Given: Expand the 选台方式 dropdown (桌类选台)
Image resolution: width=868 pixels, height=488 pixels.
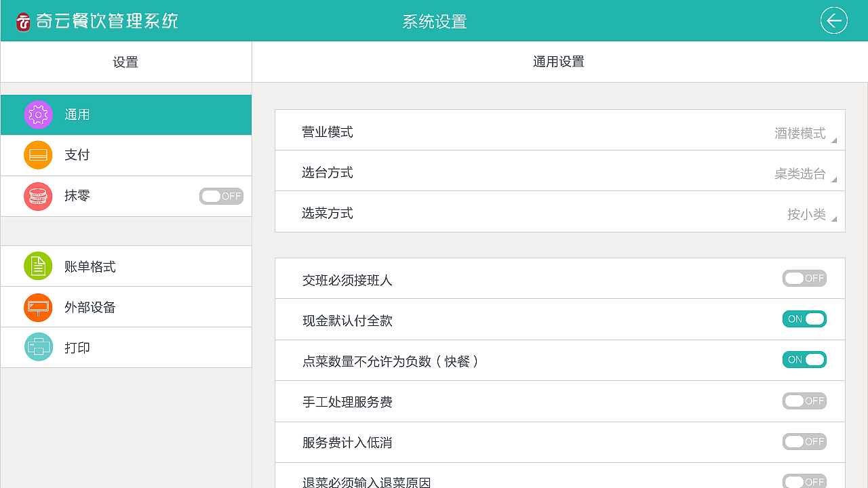Looking at the screenshot, I should [805, 174].
